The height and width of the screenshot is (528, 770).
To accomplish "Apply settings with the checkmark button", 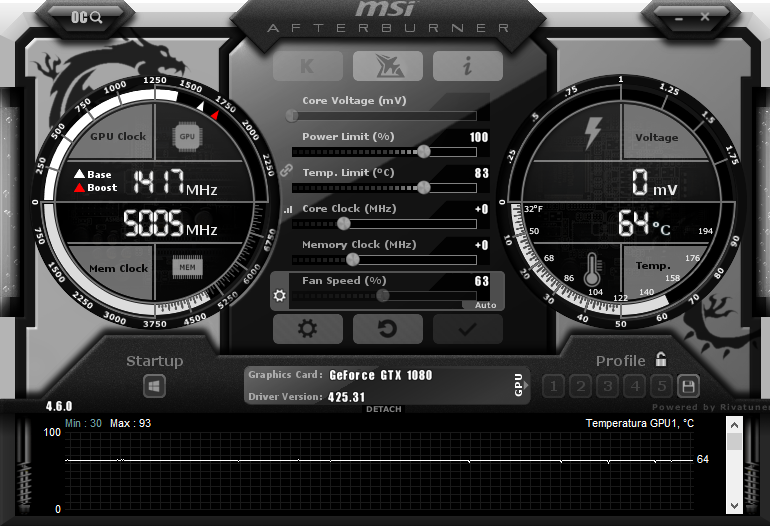I will [x=468, y=329].
